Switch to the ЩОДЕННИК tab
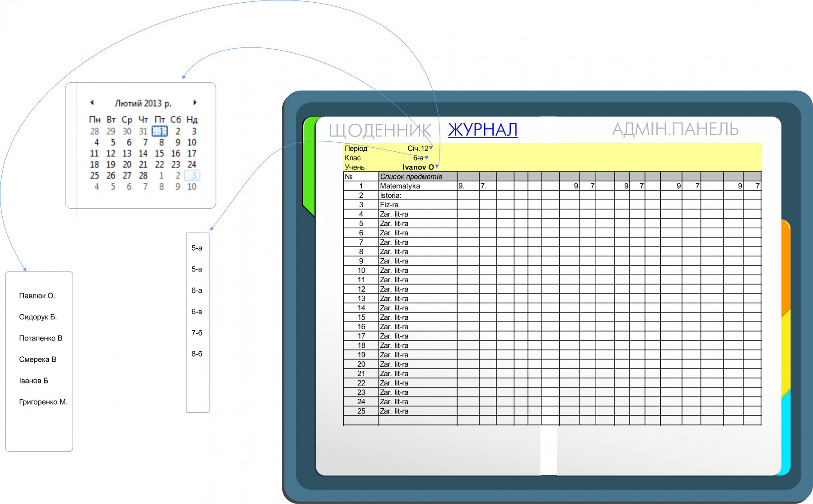This screenshot has height=504, width=813. [x=379, y=131]
